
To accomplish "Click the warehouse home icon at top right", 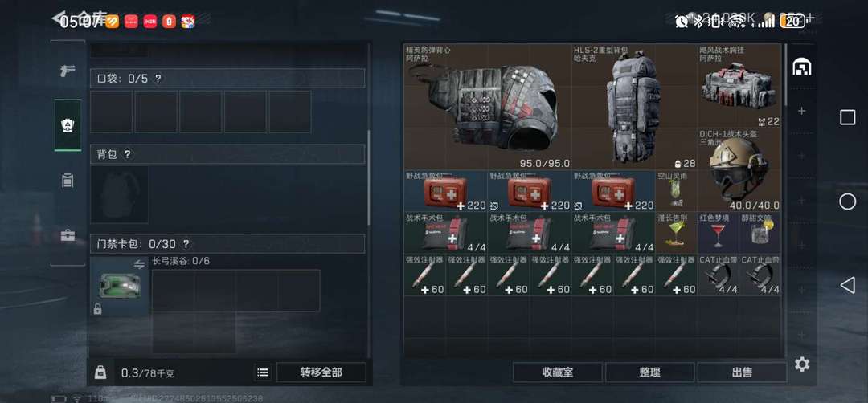I will pyautogui.click(x=801, y=67).
